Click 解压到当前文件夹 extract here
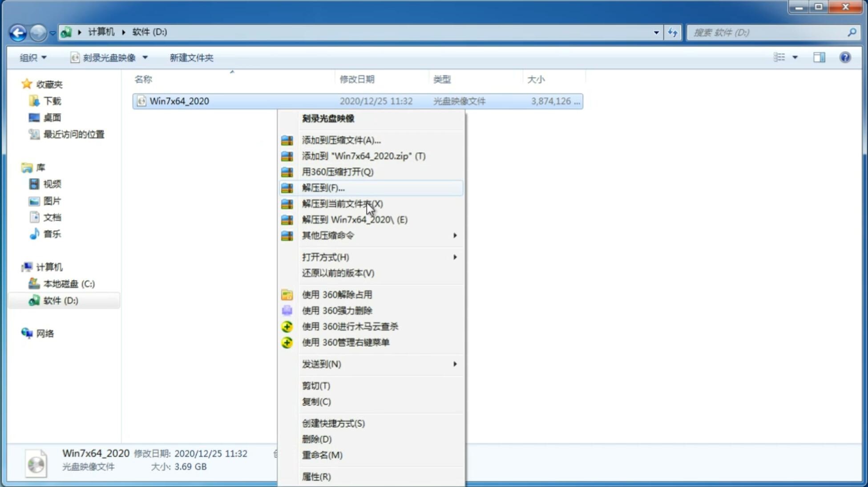 coord(343,203)
